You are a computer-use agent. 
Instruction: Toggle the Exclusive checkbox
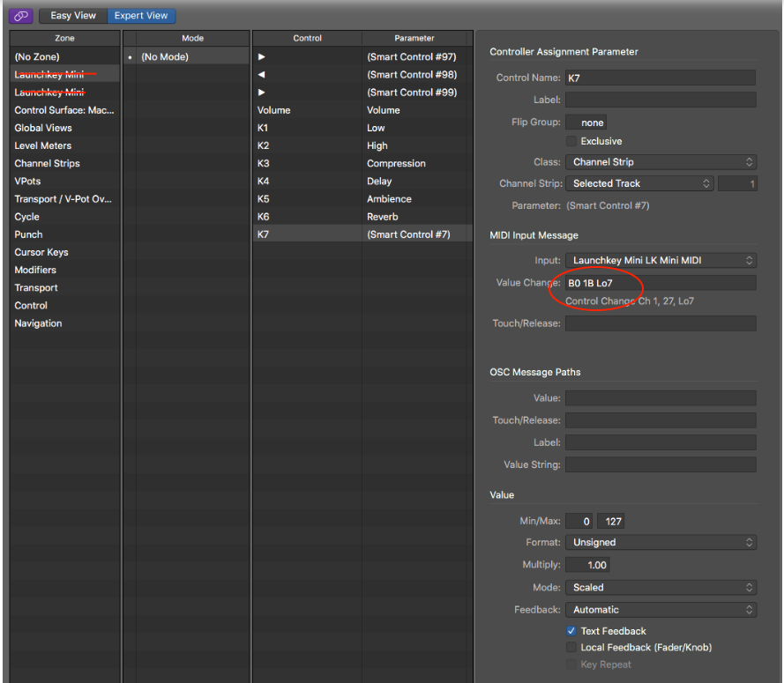[x=571, y=141]
